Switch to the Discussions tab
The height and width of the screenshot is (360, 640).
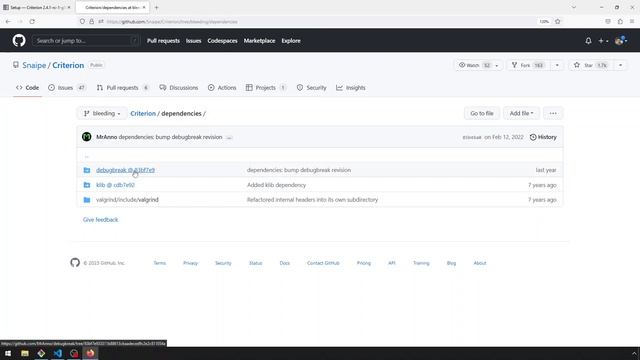pos(179,88)
